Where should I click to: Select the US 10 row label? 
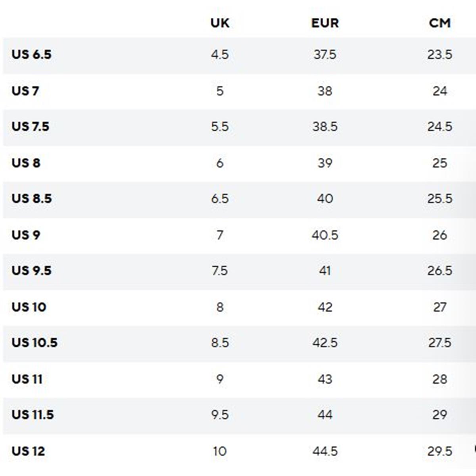(29, 307)
